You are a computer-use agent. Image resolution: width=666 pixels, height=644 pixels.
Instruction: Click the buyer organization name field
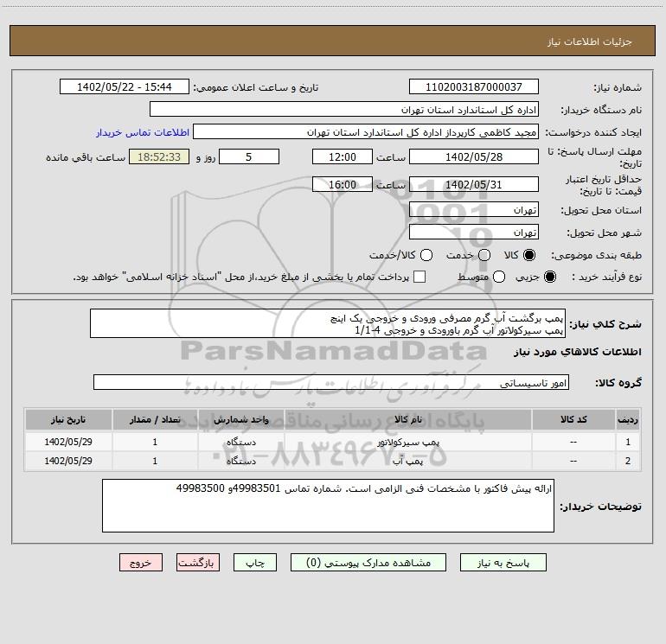click(344, 109)
